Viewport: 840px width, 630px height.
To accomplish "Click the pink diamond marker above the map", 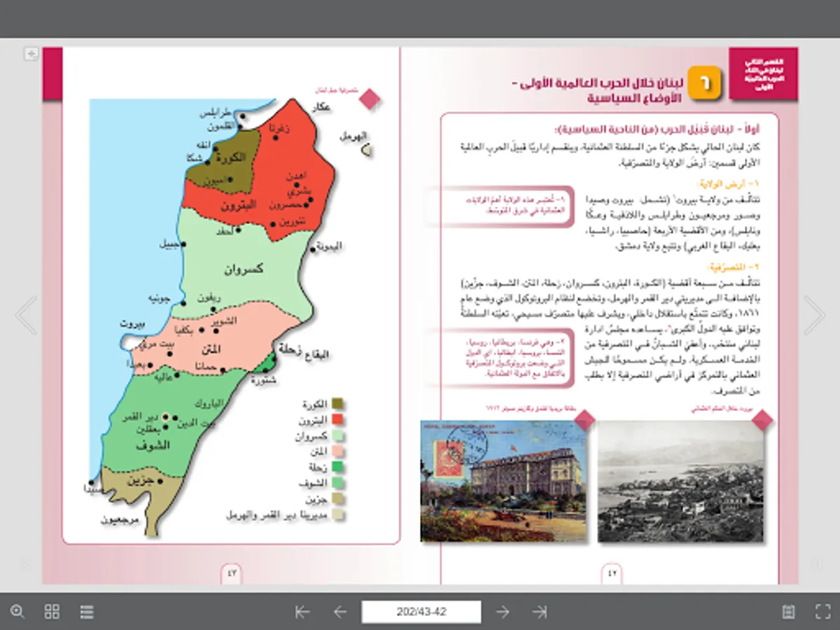I will point(370,99).
